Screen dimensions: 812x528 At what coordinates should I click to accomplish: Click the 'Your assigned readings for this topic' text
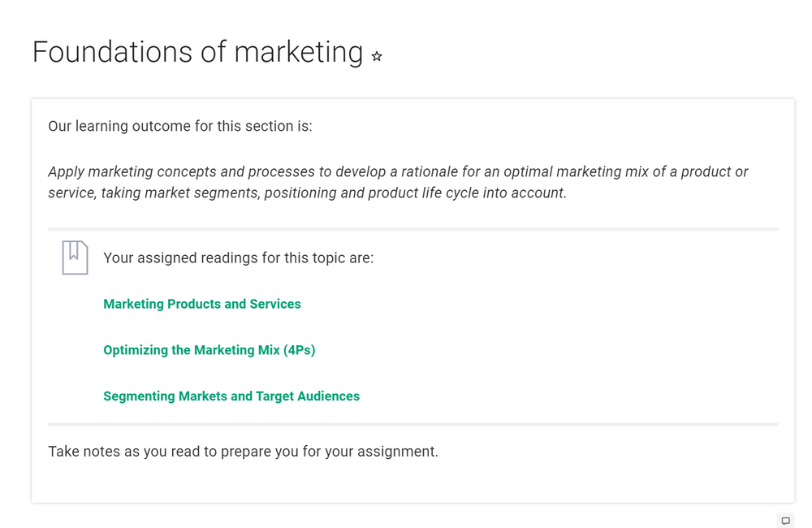(x=238, y=258)
